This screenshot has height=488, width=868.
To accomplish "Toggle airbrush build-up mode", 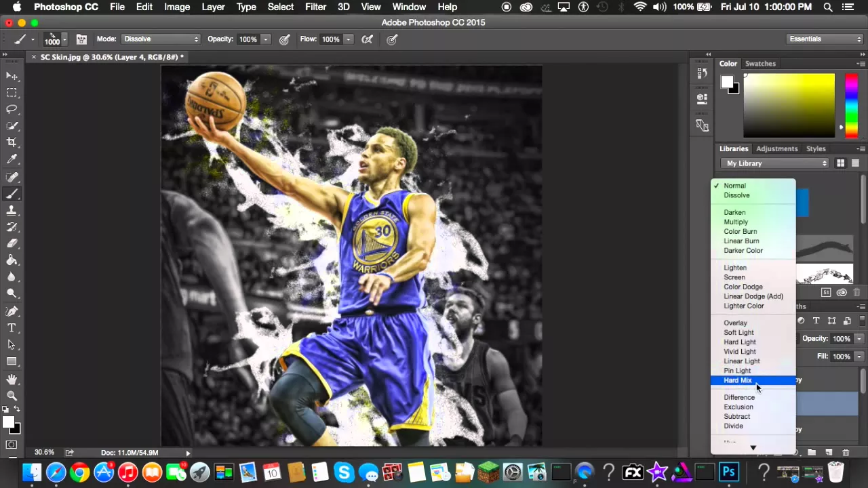I will (368, 39).
